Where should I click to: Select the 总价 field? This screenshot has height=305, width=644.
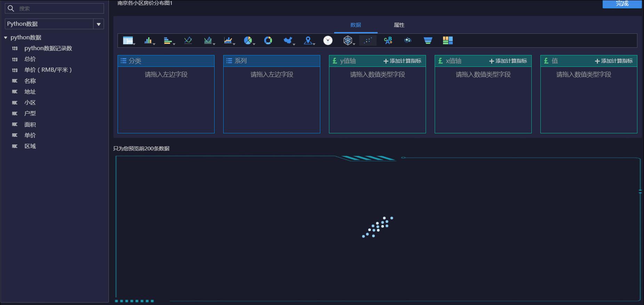click(x=30, y=59)
